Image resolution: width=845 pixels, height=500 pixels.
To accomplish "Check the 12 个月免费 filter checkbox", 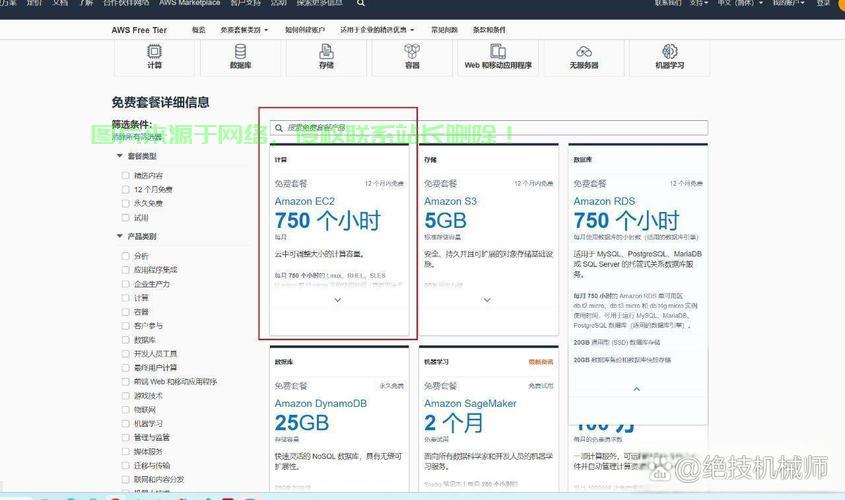I will pos(126,189).
